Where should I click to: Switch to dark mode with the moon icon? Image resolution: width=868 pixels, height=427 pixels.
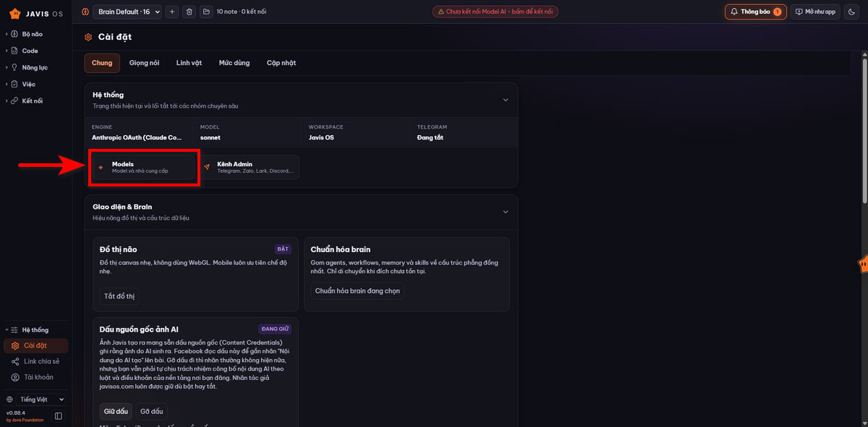tap(852, 12)
